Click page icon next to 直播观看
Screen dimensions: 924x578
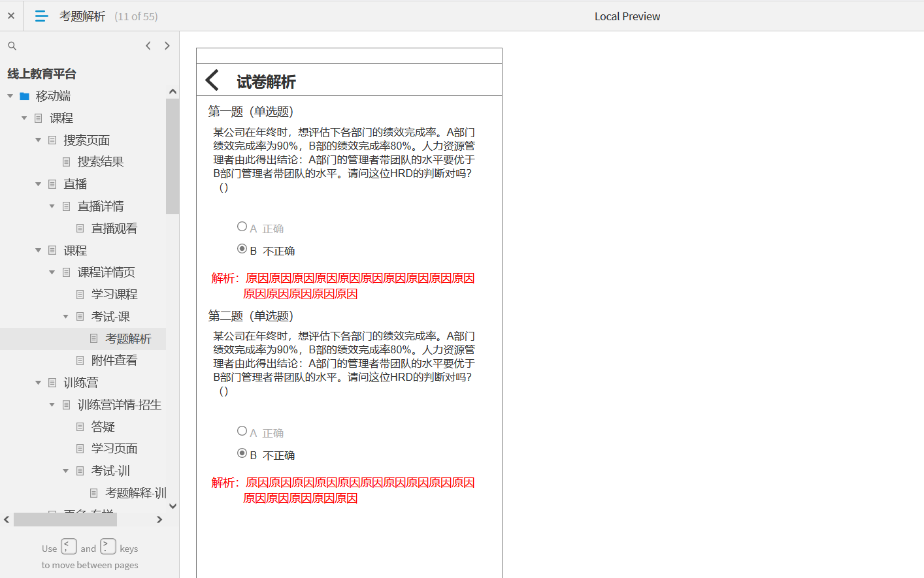[80, 229]
